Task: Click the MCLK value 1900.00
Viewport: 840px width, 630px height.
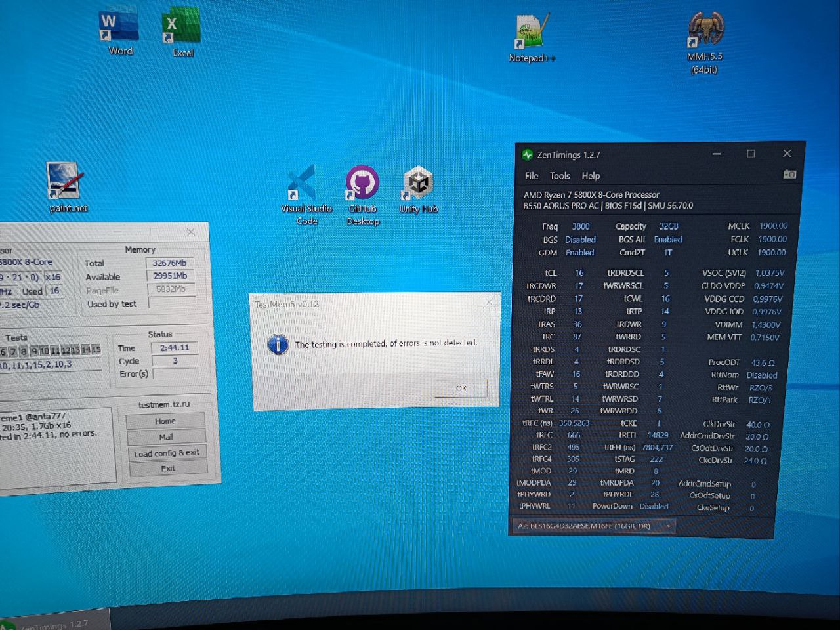Action: click(x=773, y=226)
